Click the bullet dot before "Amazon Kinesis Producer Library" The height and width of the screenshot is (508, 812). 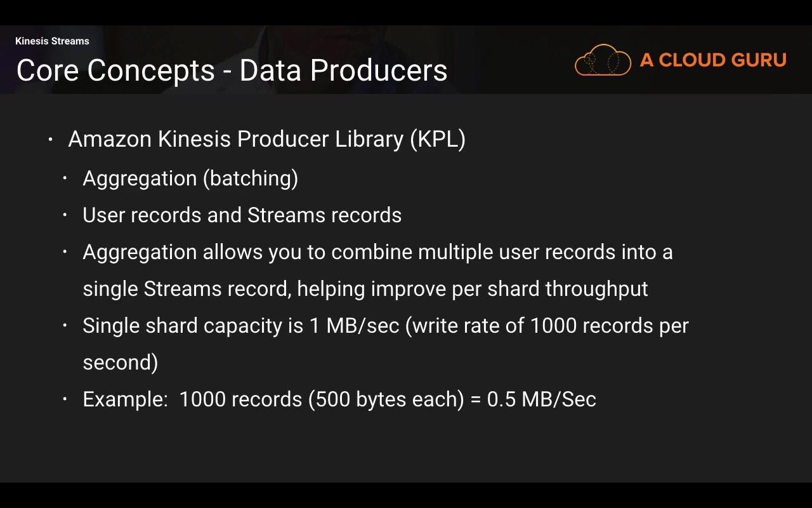51,139
